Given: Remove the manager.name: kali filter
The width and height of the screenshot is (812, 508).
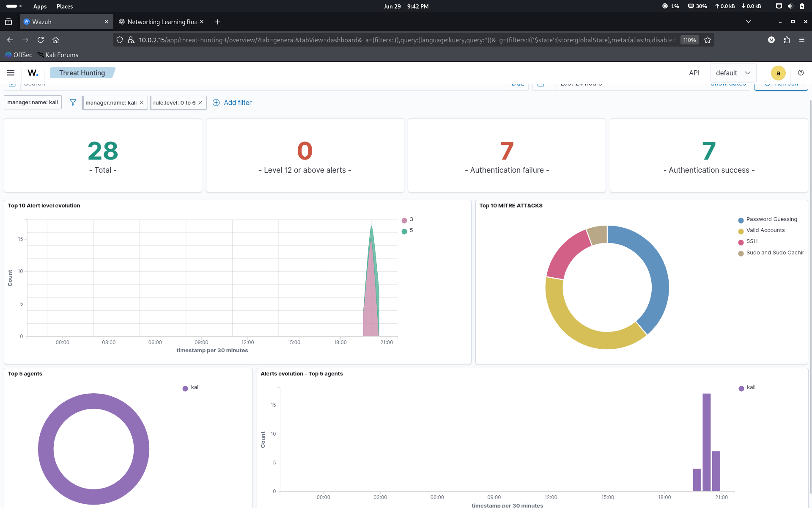Looking at the screenshot, I should [142, 103].
